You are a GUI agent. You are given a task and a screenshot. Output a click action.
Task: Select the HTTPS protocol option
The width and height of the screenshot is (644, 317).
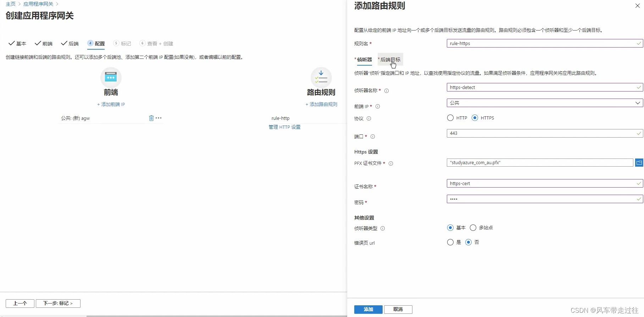point(475,118)
